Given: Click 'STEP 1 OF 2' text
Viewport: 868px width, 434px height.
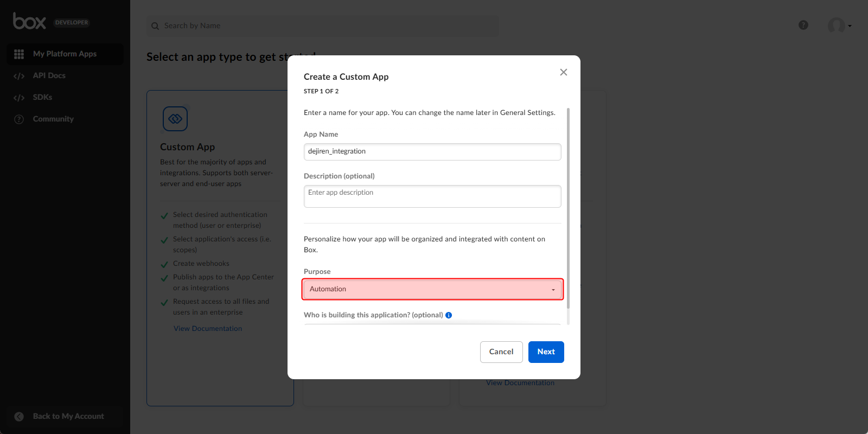Looking at the screenshot, I should click(321, 91).
